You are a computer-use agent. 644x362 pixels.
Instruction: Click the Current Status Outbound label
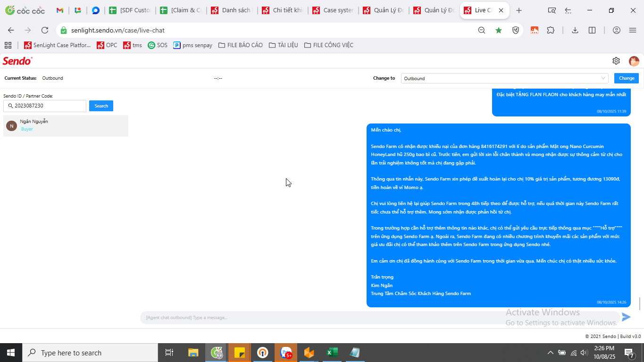[52, 78]
